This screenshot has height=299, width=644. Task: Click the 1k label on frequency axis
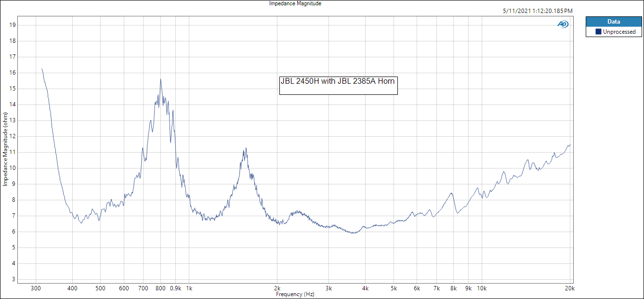pyautogui.click(x=189, y=288)
